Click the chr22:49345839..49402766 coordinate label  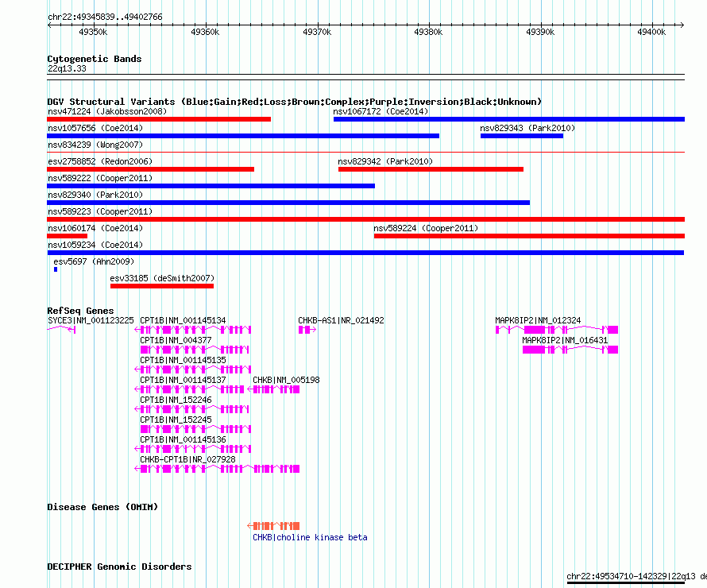tap(105, 17)
